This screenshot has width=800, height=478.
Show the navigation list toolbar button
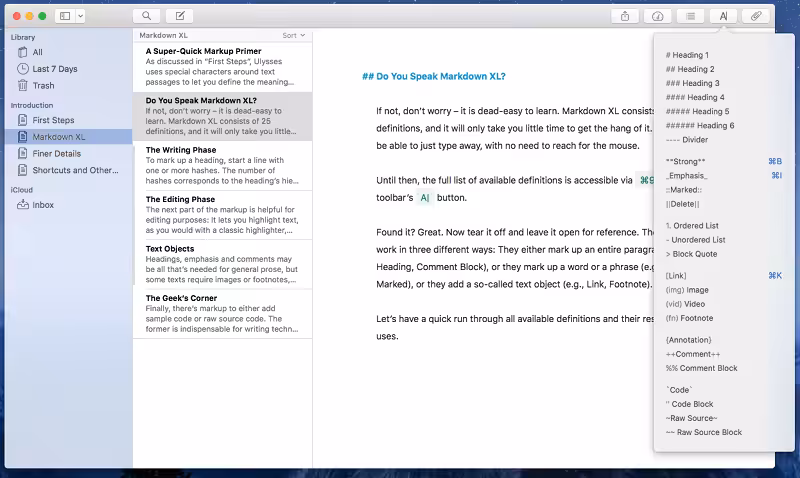point(690,16)
